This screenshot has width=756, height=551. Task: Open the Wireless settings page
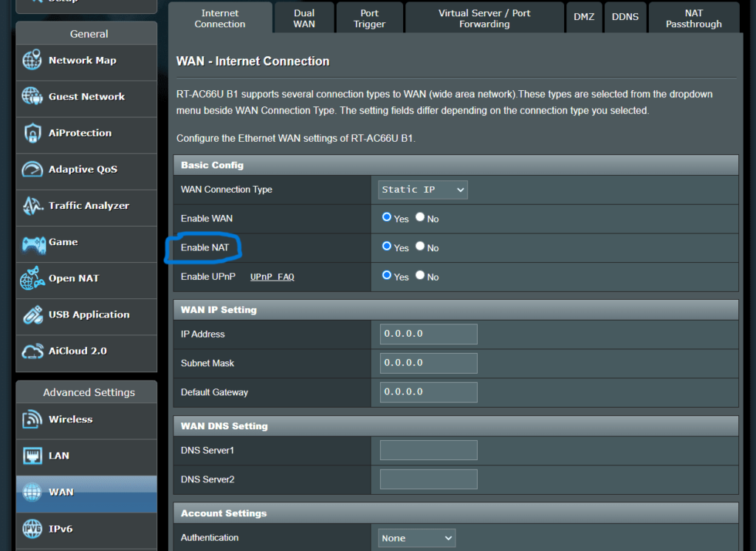click(x=70, y=420)
